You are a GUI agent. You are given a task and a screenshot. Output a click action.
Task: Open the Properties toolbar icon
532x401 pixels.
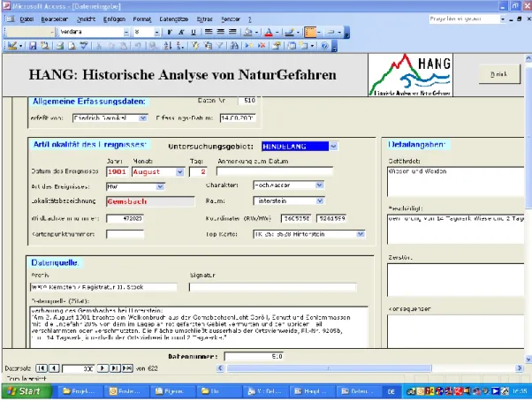point(277,45)
